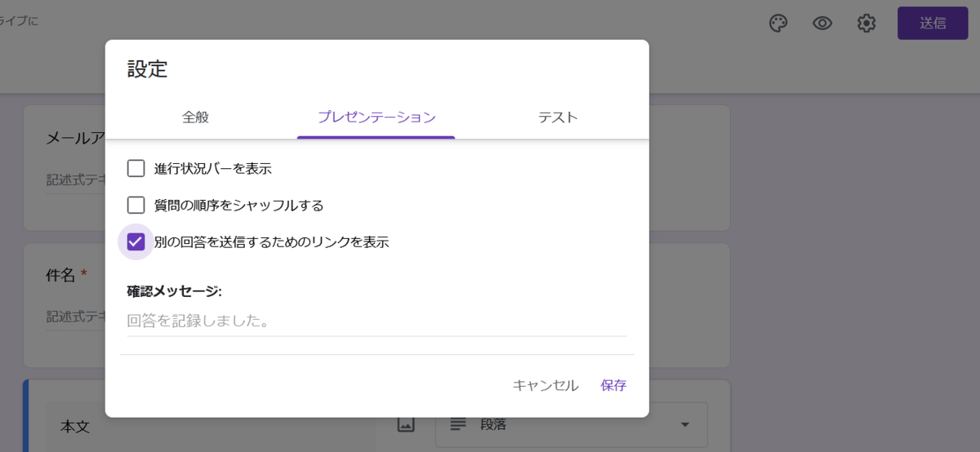Image resolution: width=980 pixels, height=452 pixels.
Task: Click the 件名 question title text
Action: tap(60, 275)
